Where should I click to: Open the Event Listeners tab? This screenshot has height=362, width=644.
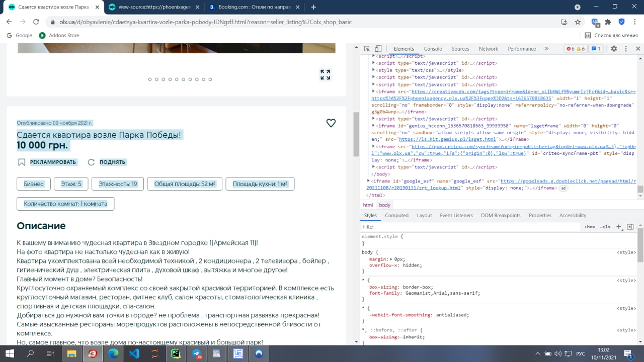click(456, 215)
